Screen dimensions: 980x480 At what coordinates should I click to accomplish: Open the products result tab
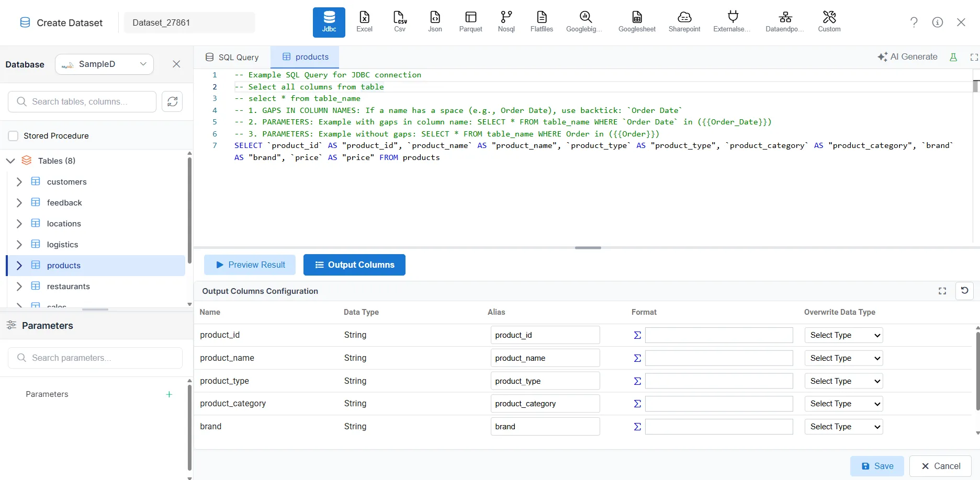[x=305, y=57]
